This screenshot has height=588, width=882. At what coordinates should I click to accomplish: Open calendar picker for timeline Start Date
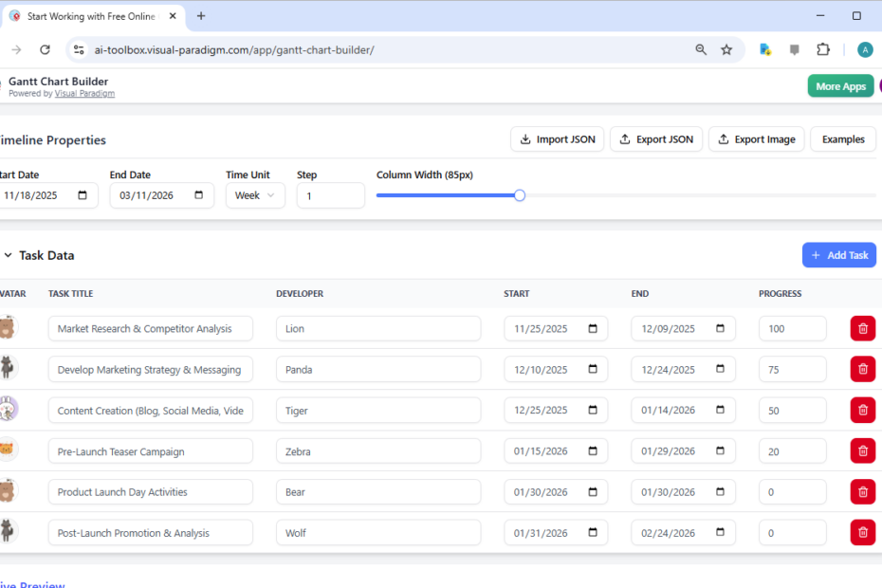pos(81,194)
